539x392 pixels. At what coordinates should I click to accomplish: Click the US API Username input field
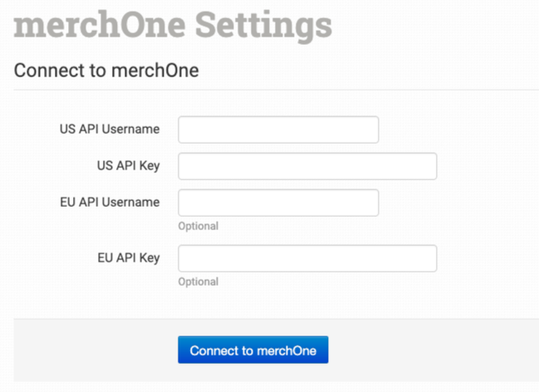pos(278,130)
